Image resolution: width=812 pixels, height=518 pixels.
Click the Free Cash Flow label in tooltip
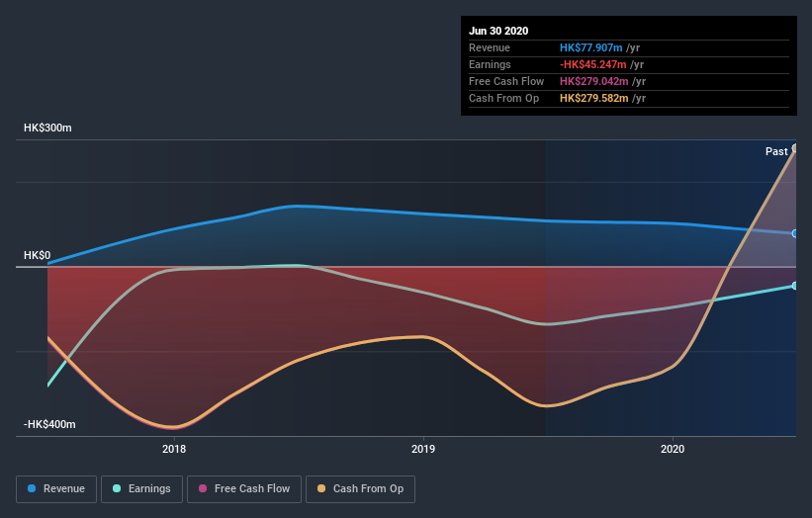(x=506, y=81)
